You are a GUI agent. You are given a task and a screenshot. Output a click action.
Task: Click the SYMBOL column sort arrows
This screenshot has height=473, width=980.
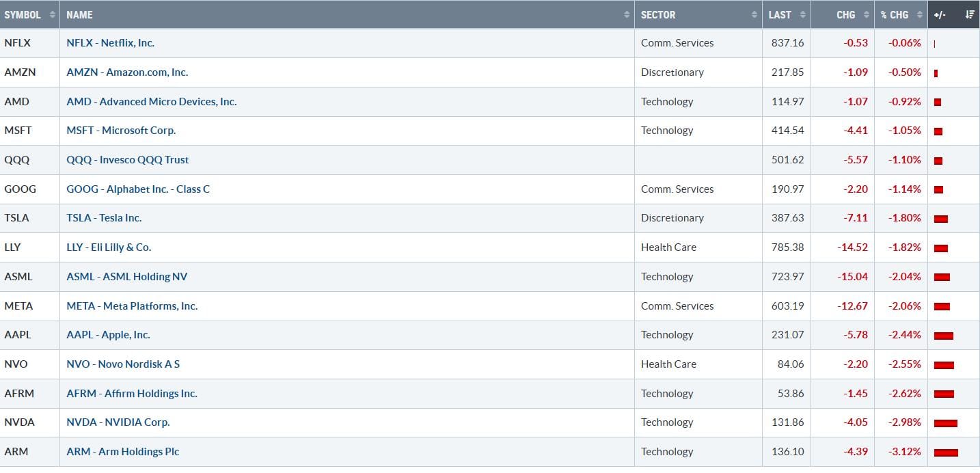52,14
